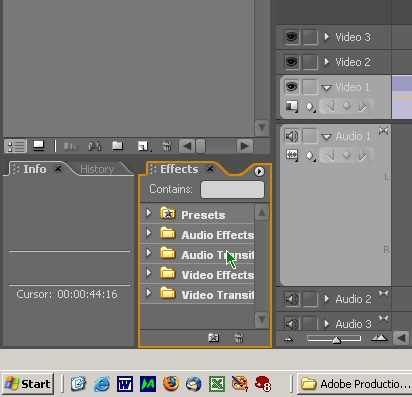Click Automate to Sequence icon
Viewport: 412px width, 397px height.
[70, 146]
